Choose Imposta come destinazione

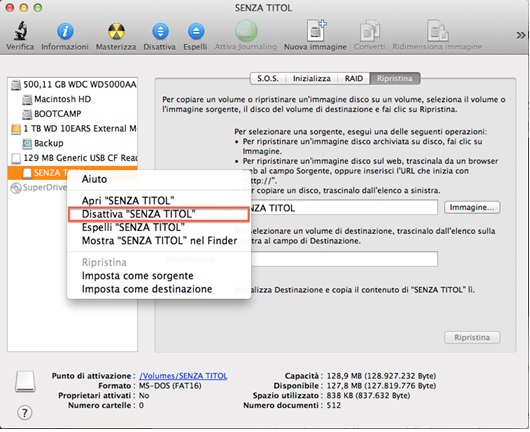coord(159,289)
